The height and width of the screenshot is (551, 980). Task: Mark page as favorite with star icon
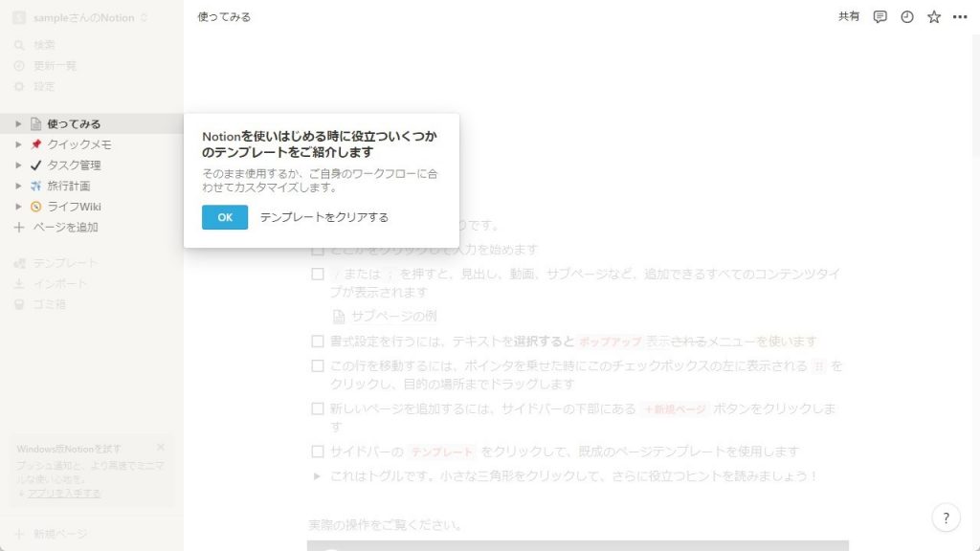tap(934, 17)
